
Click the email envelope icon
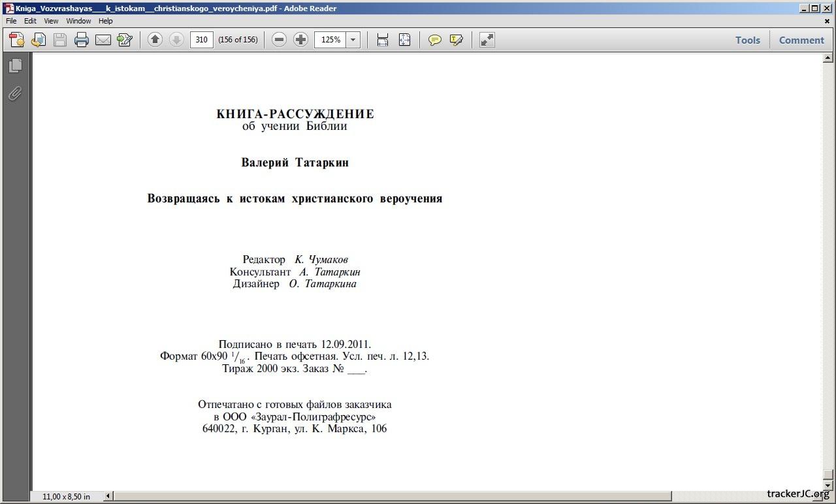(103, 40)
